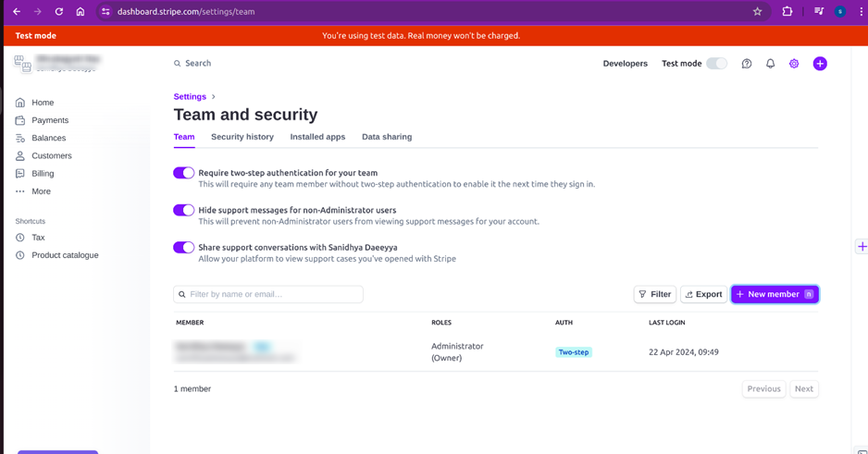Screen dimensions: 868x454
Task: Click the New member button
Action: pyautogui.click(x=775, y=294)
